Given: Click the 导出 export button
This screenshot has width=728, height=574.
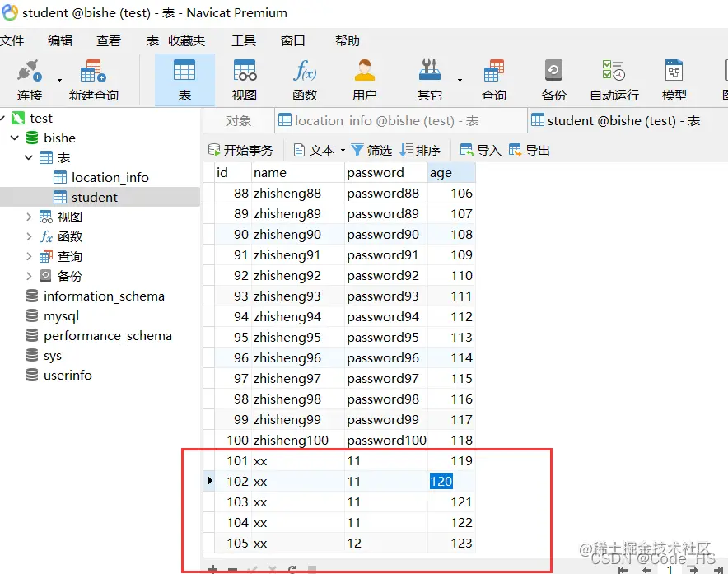Looking at the screenshot, I should tap(530, 150).
